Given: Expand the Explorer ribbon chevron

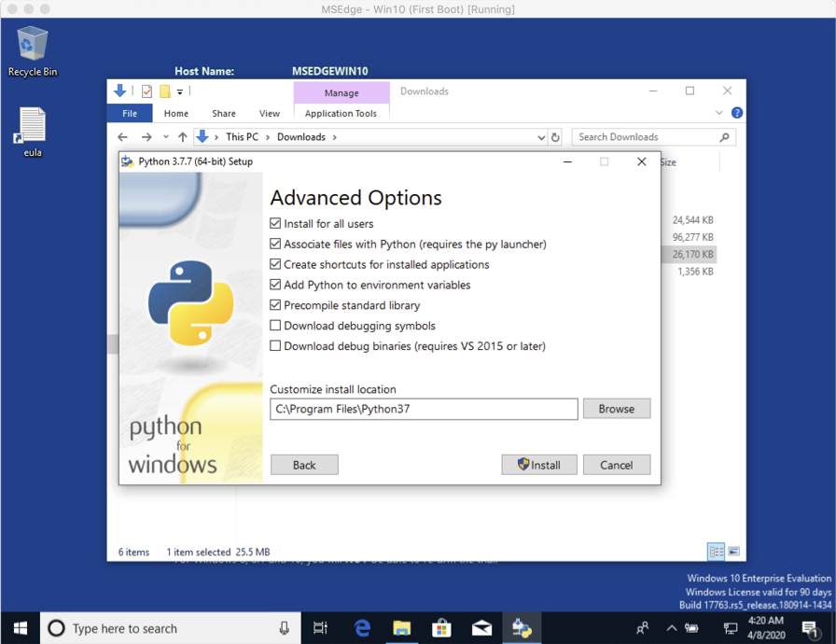Looking at the screenshot, I should point(718,113).
